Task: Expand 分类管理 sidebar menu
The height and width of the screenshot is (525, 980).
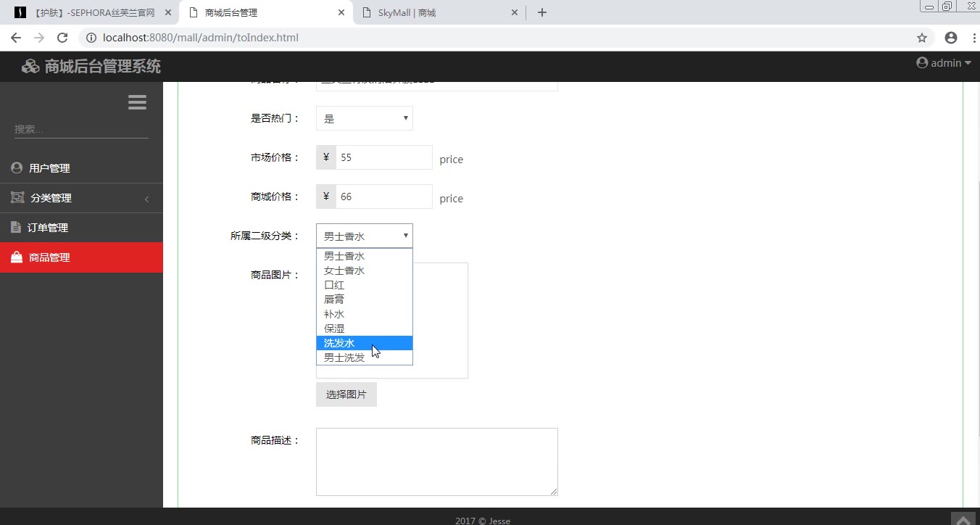Action: point(81,198)
